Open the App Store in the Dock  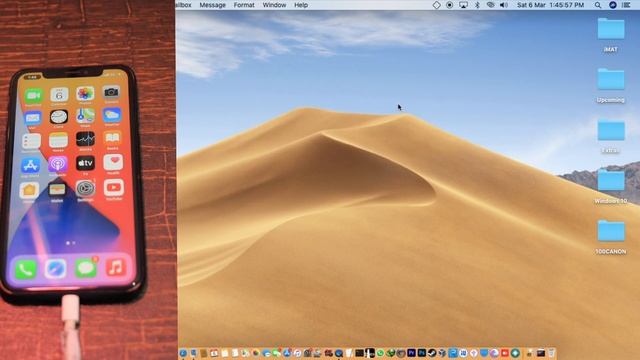pos(287,353)
